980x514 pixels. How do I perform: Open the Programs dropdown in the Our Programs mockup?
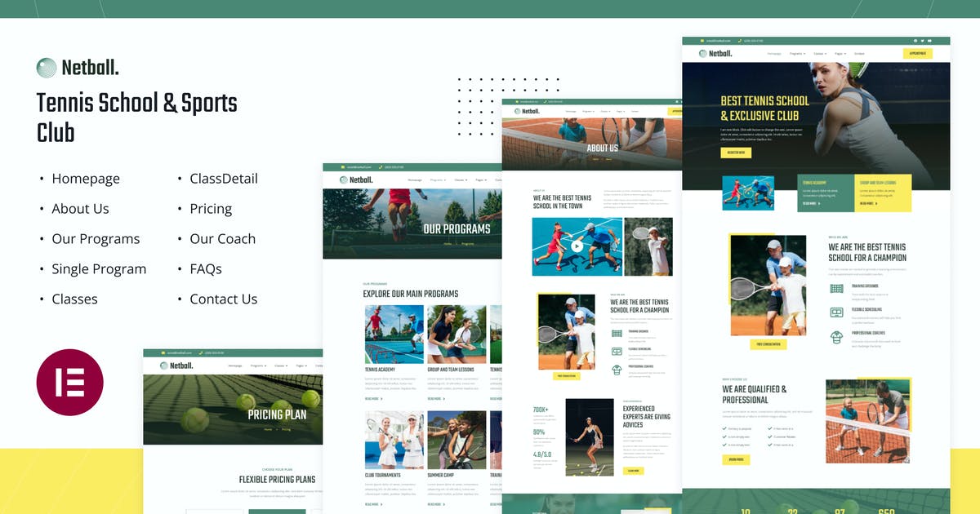point(438,179)
